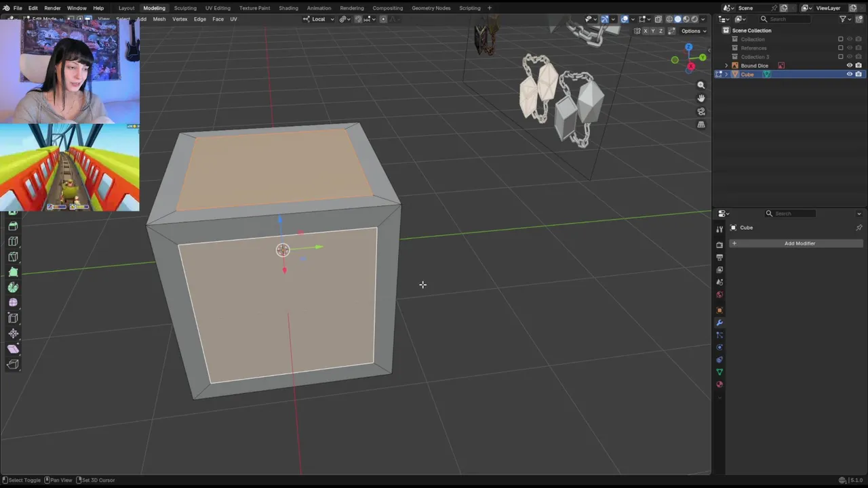The width and height of the screenshot is (868, 488).
Task: Switch to the Geometry Nodes workspace tab
Action: coord(431,8)
